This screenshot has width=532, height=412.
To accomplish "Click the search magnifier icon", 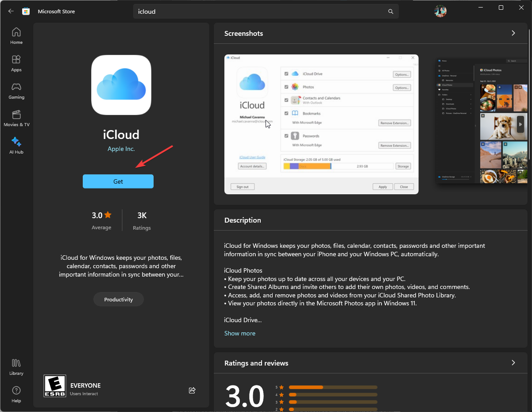I will click(x=391, y=12).
